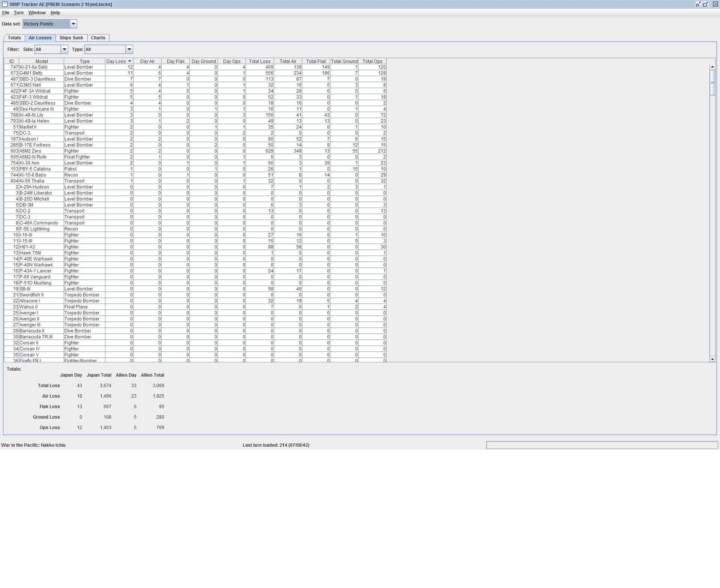Image resolution: width=720 pixels, height=588 pixels.
Task: Switch to the Ships Sunk tab
Action: tap(71, 38)
